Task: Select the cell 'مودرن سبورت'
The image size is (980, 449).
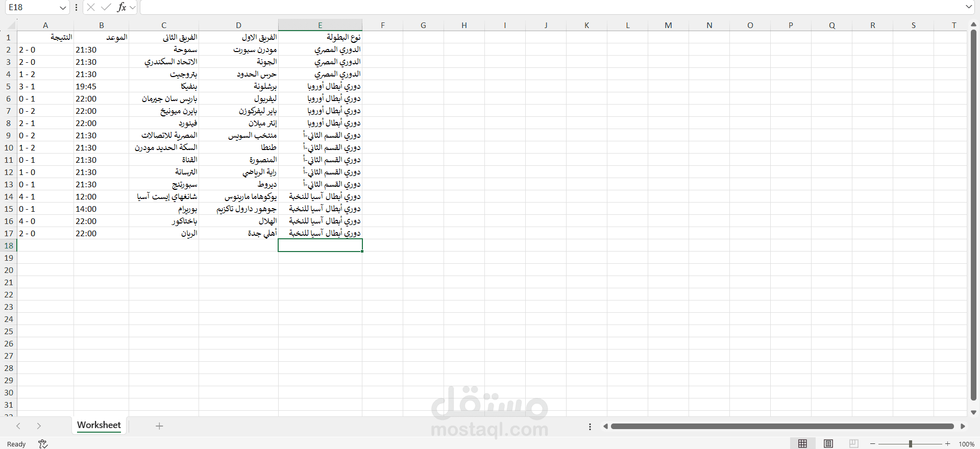Action: pyautogui.click(x=238, y=49)
